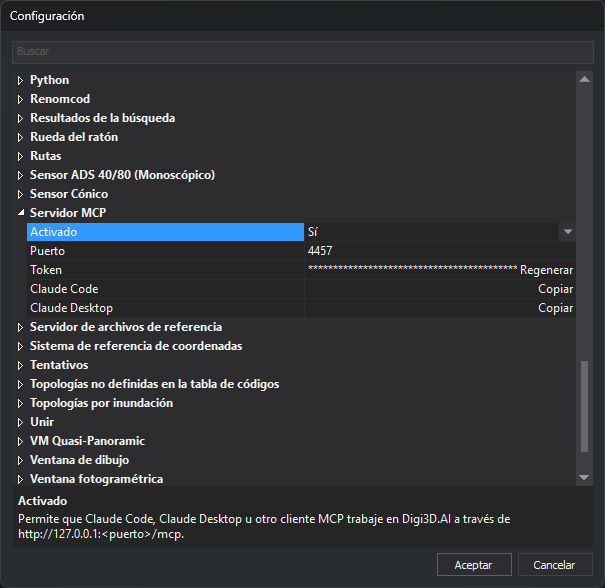Expand the Ventana fotogramétrica category
605x588 pixels.
coord(20,480)
